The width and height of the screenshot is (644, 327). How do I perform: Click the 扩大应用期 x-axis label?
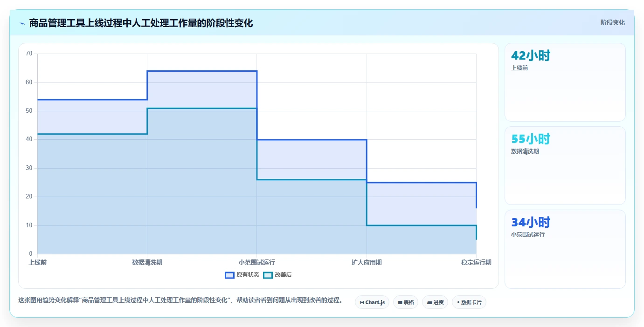click(x=367, y=262)
